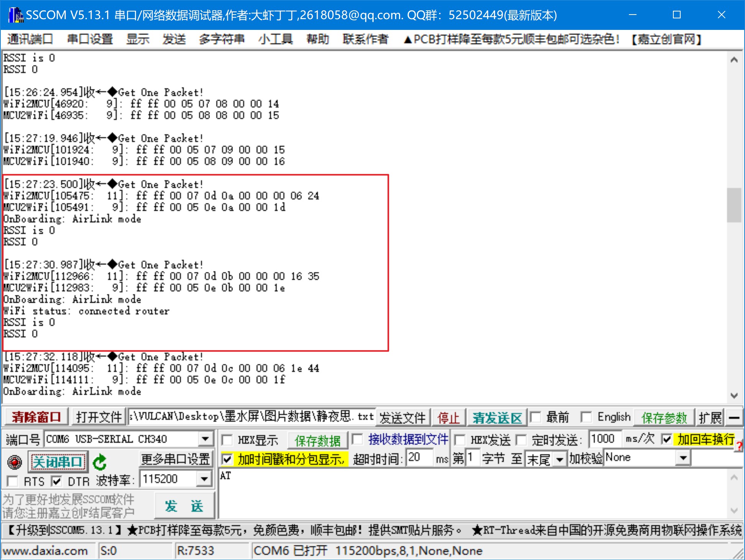745x560 pixels.
Task: Click the minus collapse panel button
Action: pos(734,418)
